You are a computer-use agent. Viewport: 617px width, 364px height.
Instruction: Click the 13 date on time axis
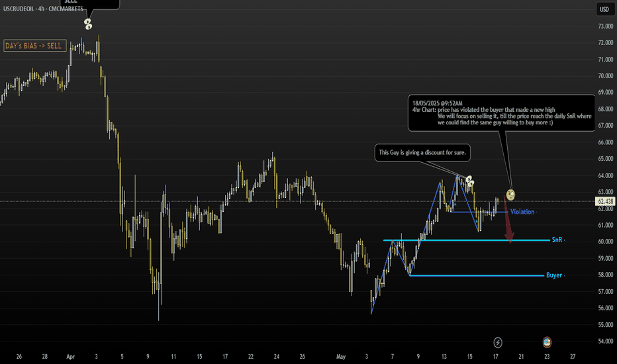pyautogui.click(x=444, y=357)
